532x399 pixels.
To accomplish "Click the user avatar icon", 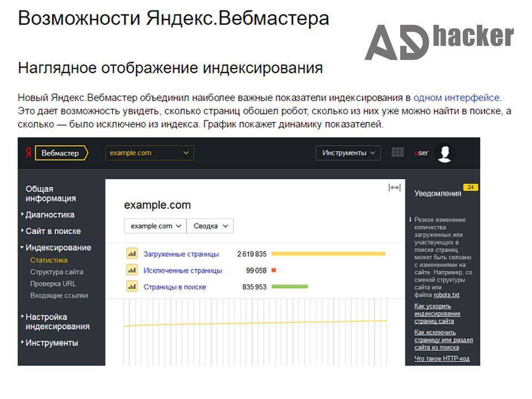I will point(444,153).
